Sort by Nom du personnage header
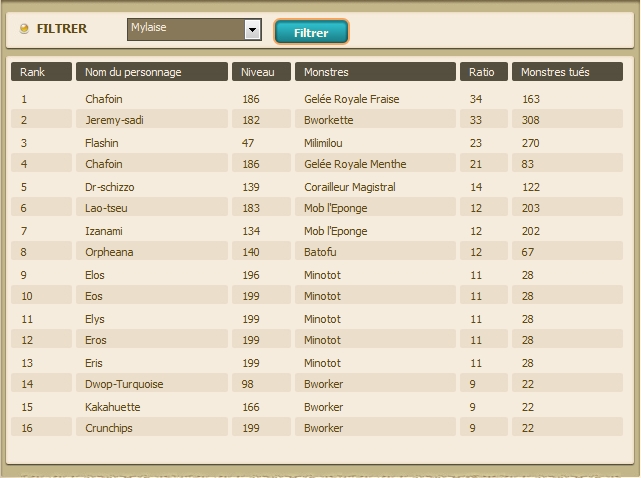The width and height of the screenshot is (641, 478). click(152, 72)
